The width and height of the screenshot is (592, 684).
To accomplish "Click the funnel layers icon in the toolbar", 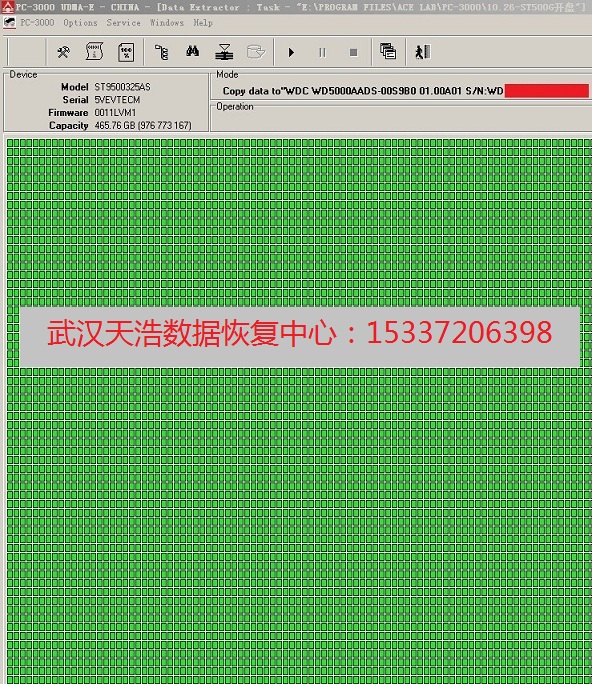I will point(224,52).
